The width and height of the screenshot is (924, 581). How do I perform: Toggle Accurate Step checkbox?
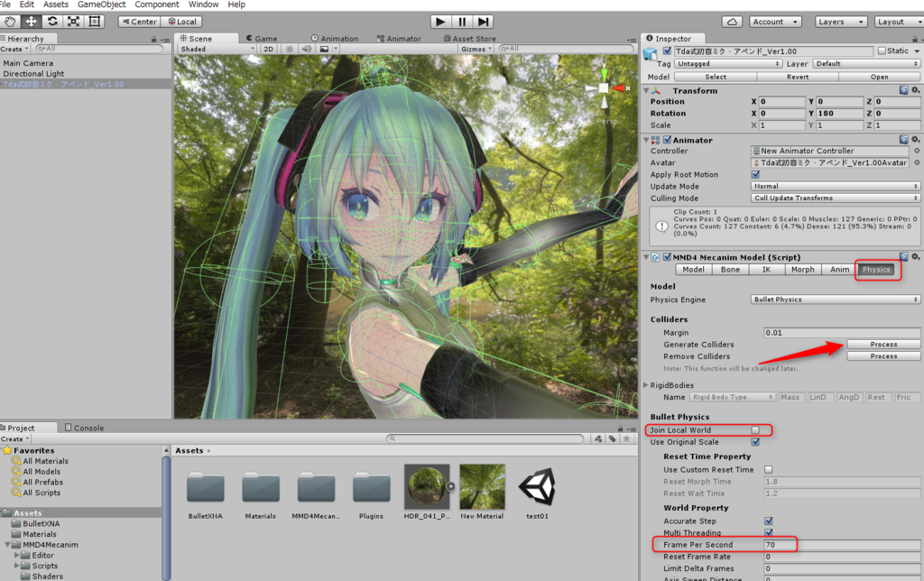click(x=769, y=521)
